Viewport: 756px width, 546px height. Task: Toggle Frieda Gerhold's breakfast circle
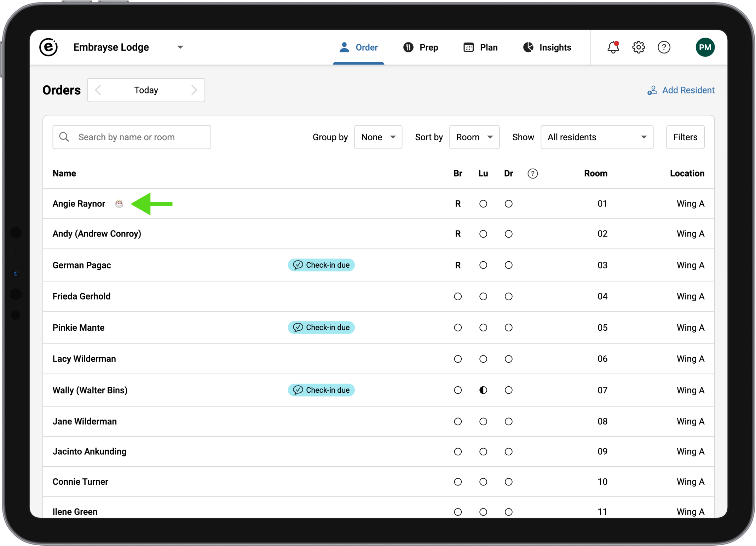coord(458,296)
